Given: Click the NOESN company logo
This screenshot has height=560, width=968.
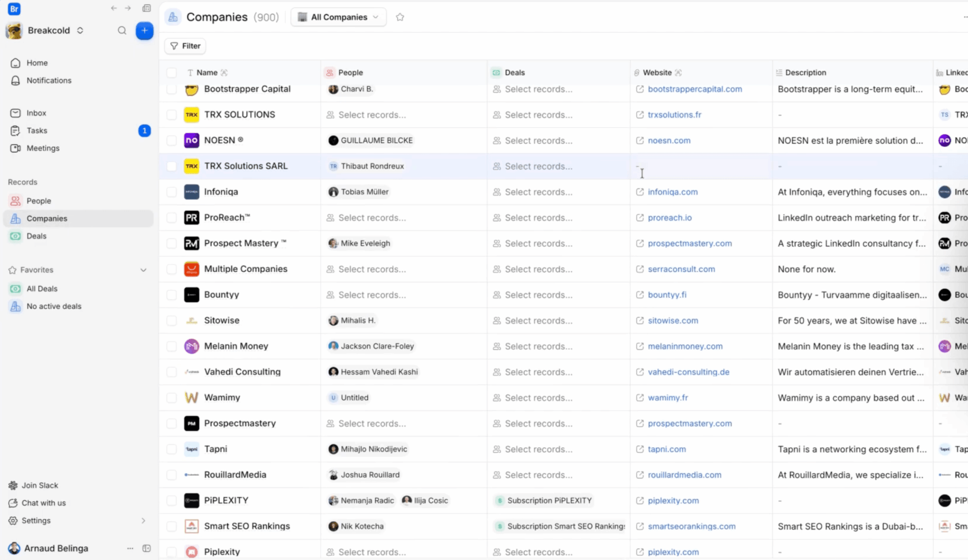Looking at the screenshot, I should click(191, 140).
